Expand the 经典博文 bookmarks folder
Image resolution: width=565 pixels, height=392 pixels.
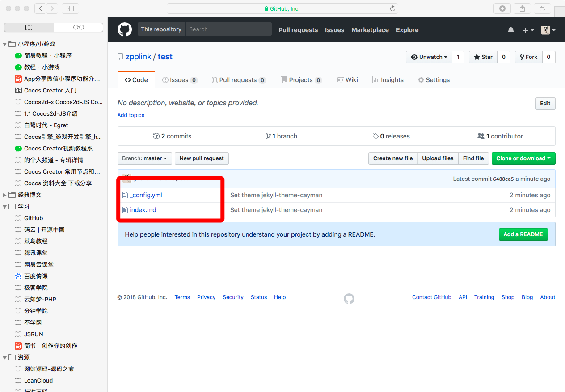click(x=5, y=195)
